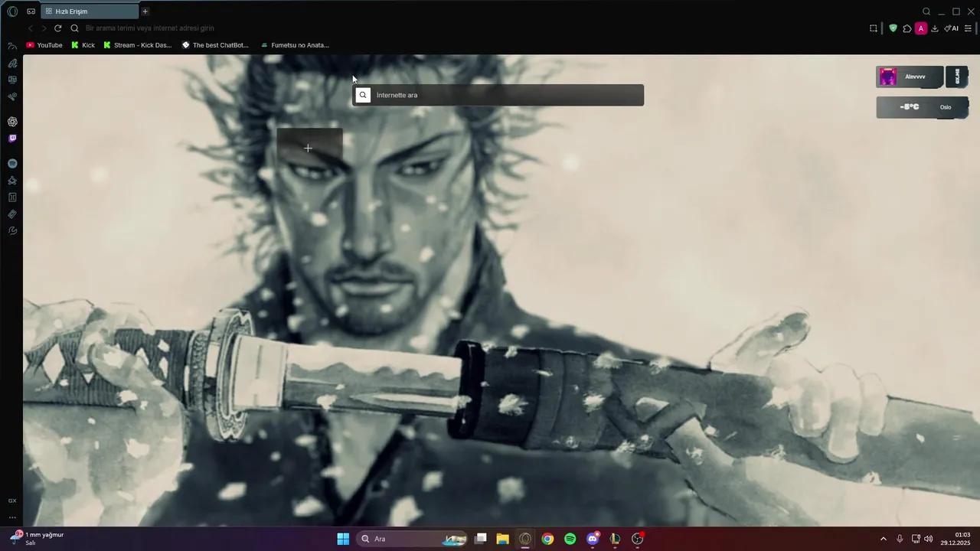Open the Windows Start menu
Image resolution: width=980 pixels, height=551 pixels.
pyautogui.click(x=343, y=539)
